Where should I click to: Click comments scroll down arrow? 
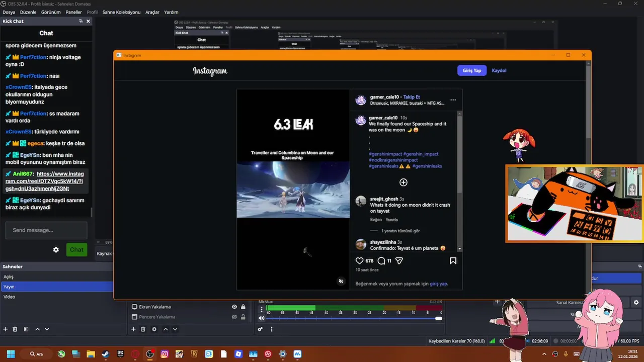459,249
